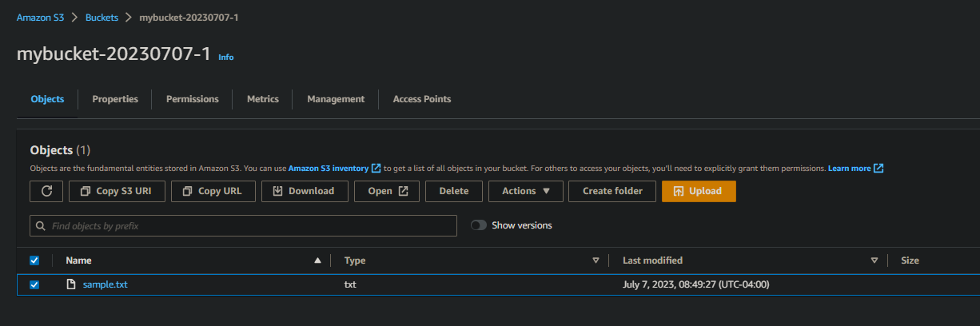Open the Management tab
Image resolution: width=980 pixels, height=326 pixels.
(x=336, y=99)
